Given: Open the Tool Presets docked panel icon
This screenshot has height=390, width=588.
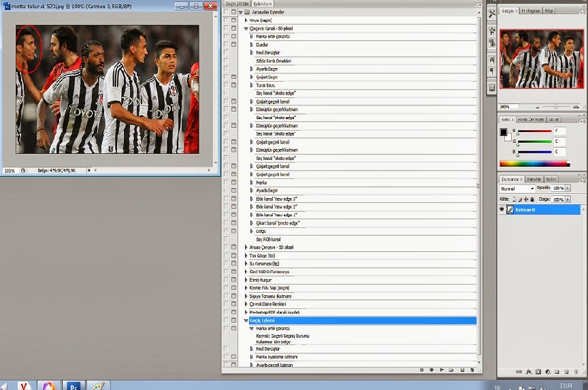Looking at the screenshot, I should point(492,14).
